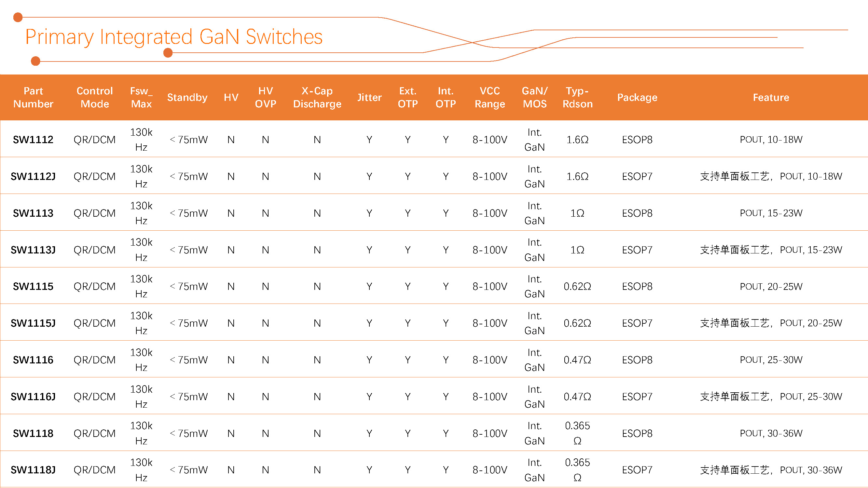The image size is (868, 488).
Task: Select the SW1112J part number cell
Action: point(33,176)
